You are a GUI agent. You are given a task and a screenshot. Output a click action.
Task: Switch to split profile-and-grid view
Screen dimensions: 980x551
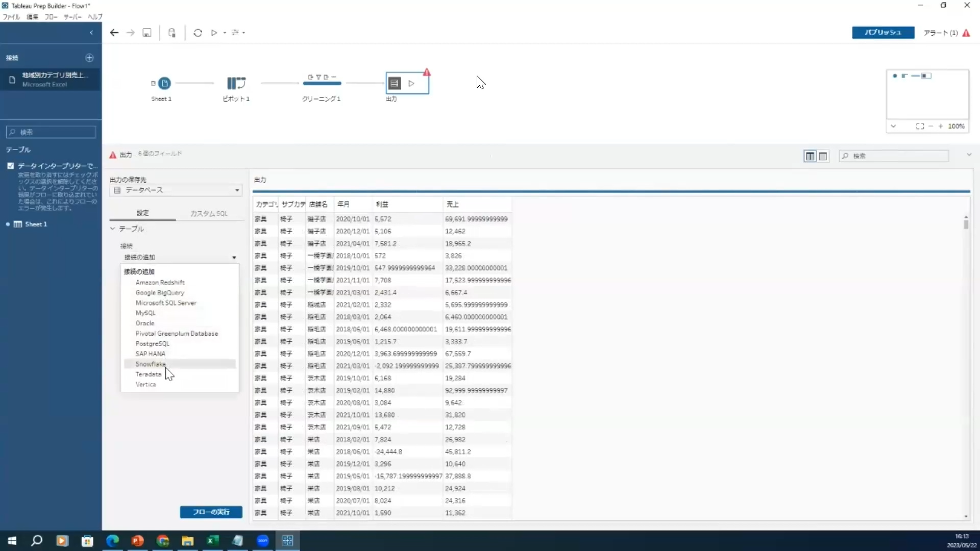[810, 156]
